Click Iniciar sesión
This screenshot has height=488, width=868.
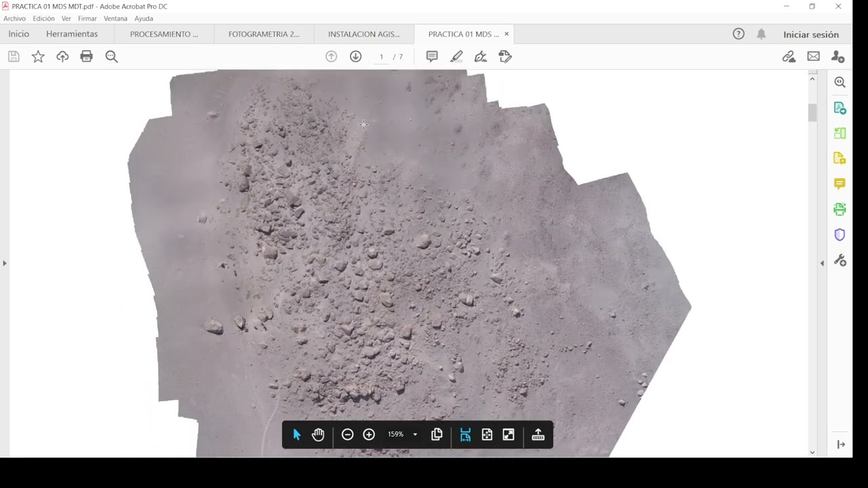(811, 35)
